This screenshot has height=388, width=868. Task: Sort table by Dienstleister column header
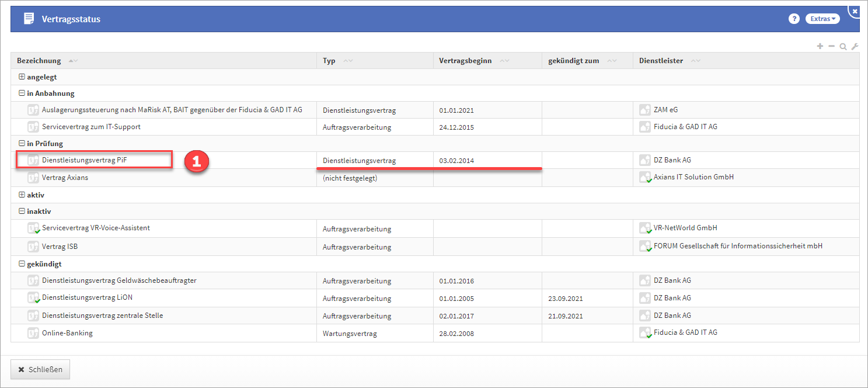click(661, 61)
